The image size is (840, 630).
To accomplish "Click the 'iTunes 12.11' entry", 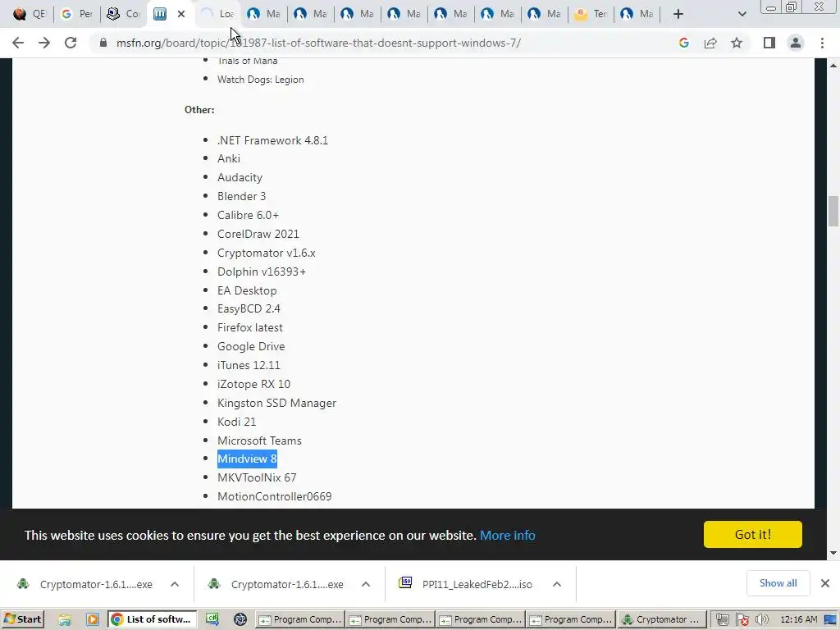I will (x=249, y=365).
